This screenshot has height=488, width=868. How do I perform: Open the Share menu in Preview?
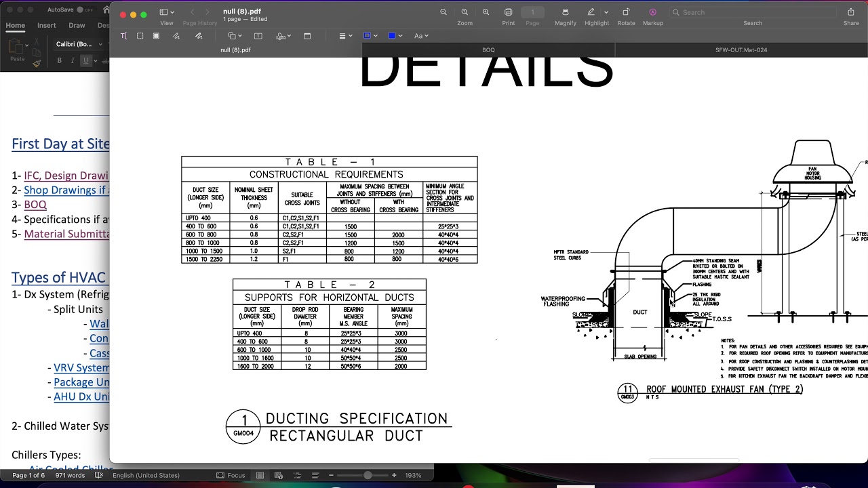[851, 12]
